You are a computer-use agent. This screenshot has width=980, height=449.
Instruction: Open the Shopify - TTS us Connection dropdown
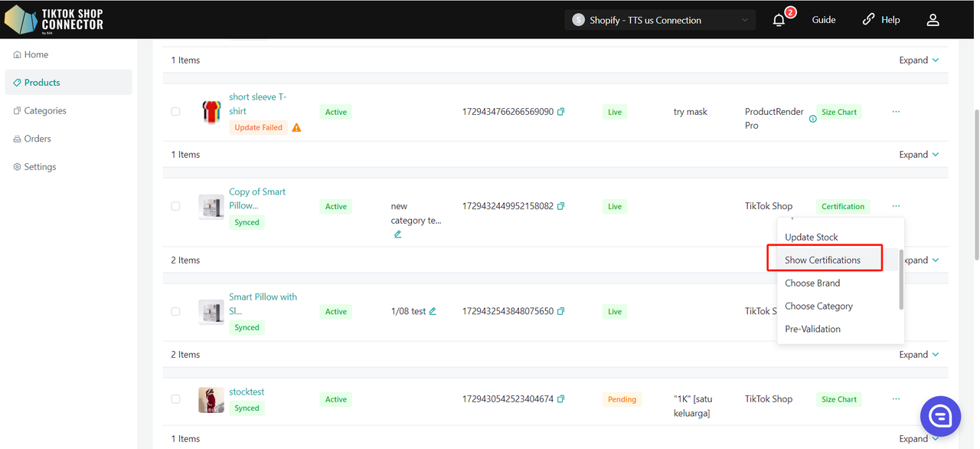tap(659, 20)
